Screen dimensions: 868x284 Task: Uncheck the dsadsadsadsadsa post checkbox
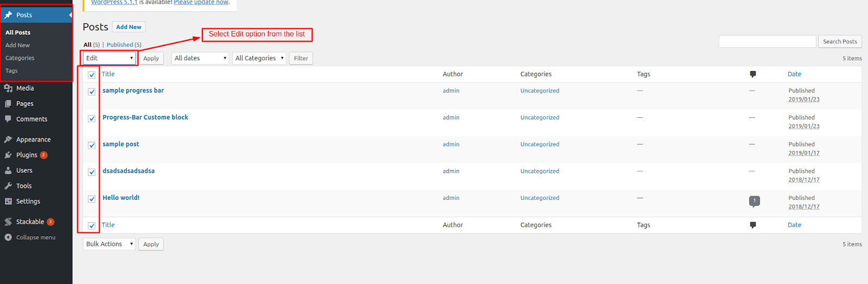pos(92,172)
